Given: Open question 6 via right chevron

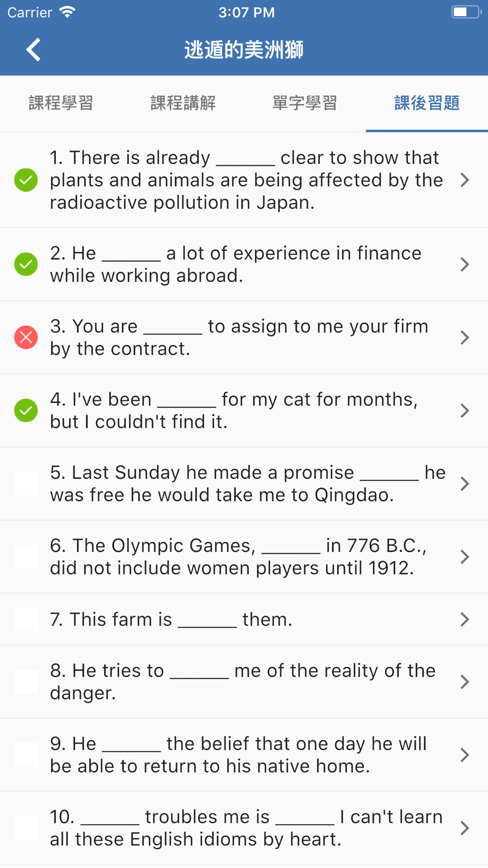Looking at the screenshot, I should [x=465, y=557].
